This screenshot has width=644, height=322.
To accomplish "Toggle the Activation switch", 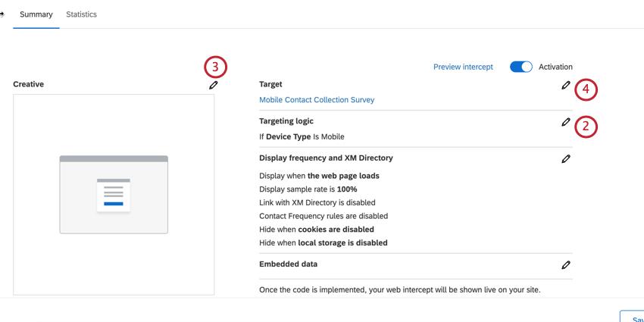I will (521, 67).
